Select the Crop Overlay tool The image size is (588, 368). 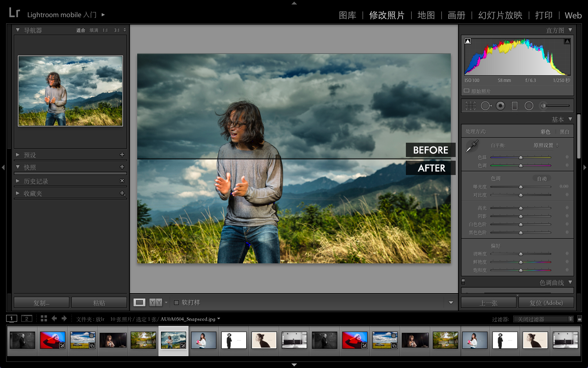[470, 106]
